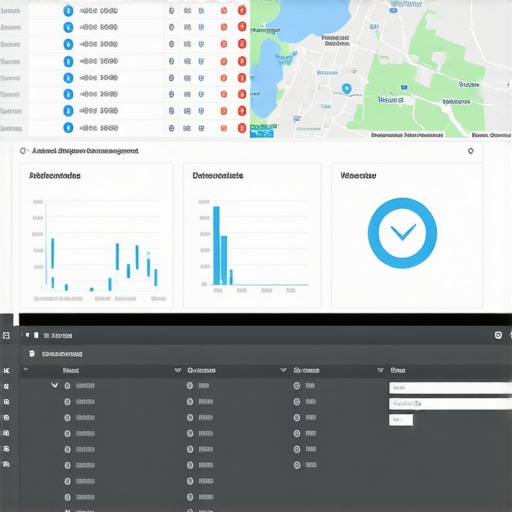Collapse the first row of the dark table using its chevron
The width and height of the screenshot is (512, 512).
tap(54, 385)
